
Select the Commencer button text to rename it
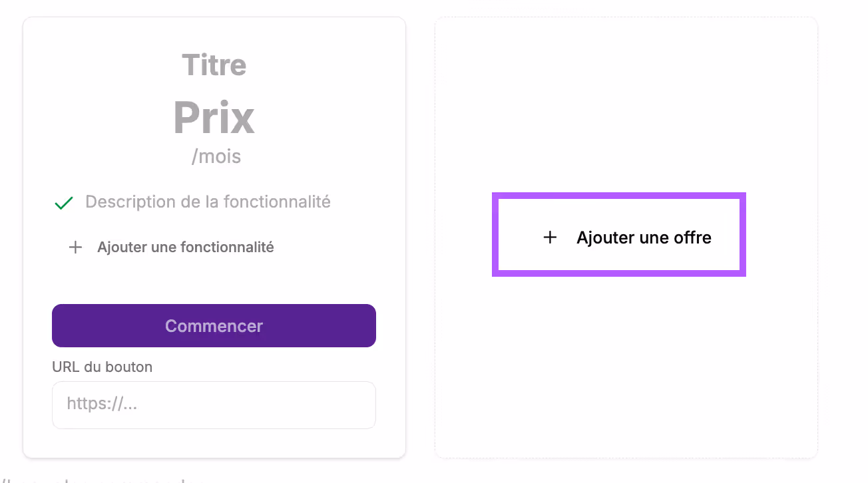(x=214, y=325)
